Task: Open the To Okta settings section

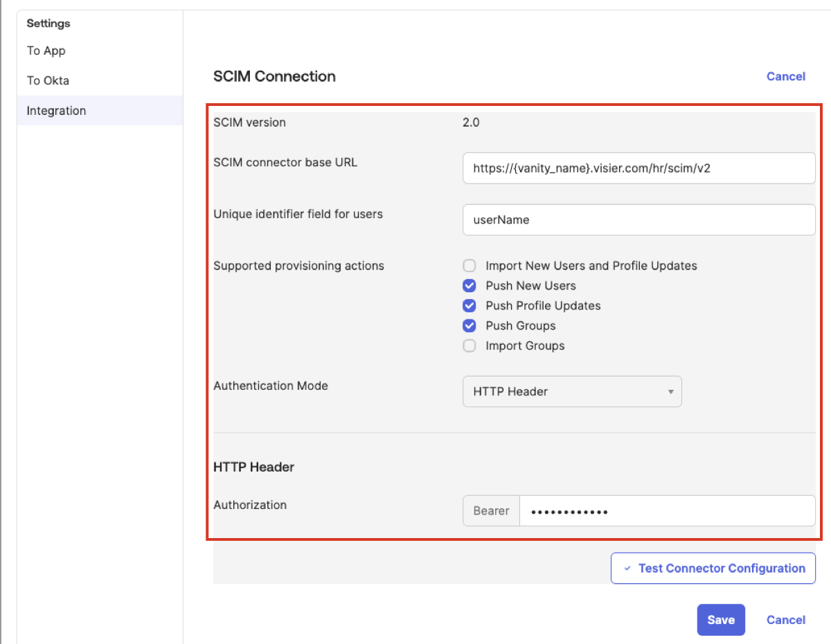Action: tap(47, 80)
